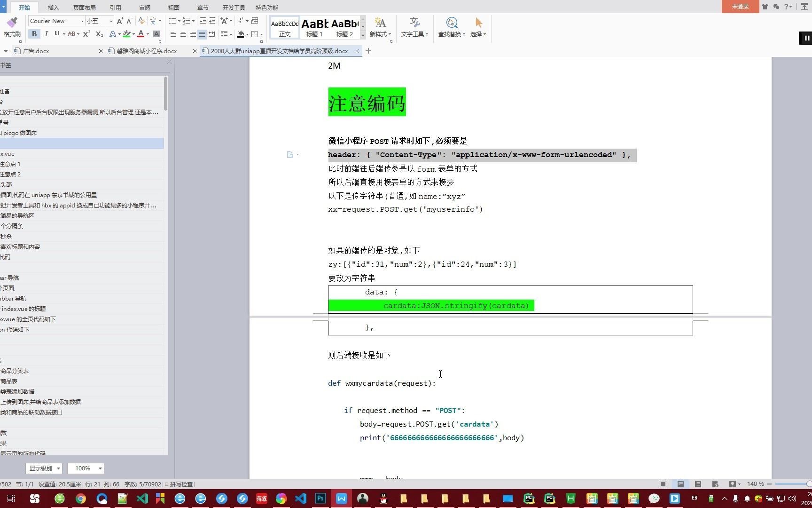The width and height of the screenshot is (812, 508).
Task: Switch to fullscreen view icon in status bar
Action: tap(663, 484)
